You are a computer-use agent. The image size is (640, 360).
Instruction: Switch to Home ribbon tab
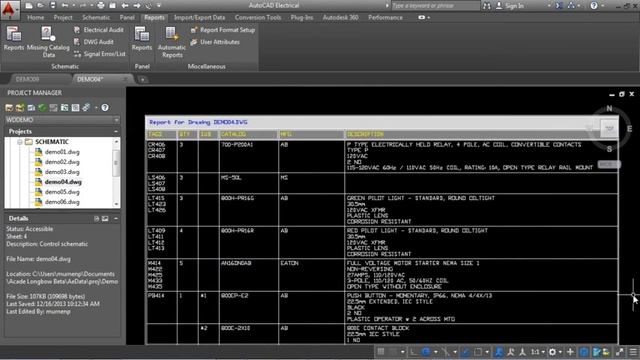click(36, 18)
